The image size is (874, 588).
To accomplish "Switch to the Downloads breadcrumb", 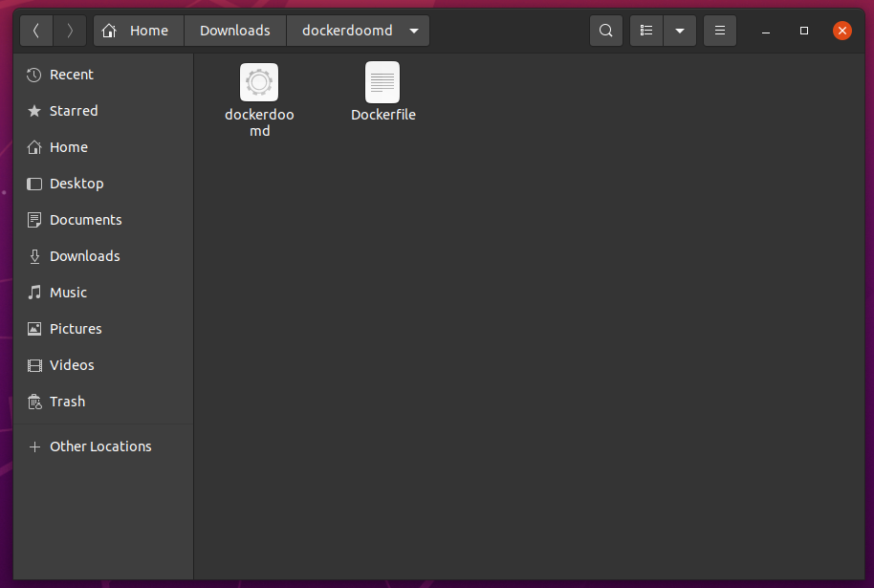I will 234,30.
